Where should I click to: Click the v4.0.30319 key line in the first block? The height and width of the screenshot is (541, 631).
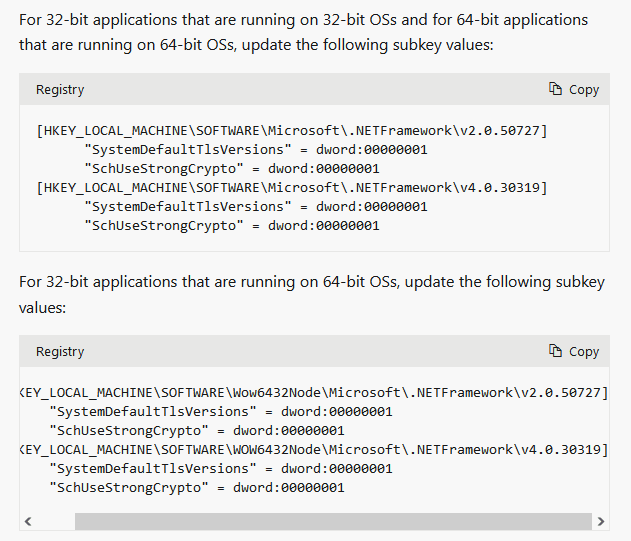[x=291, y=187]
